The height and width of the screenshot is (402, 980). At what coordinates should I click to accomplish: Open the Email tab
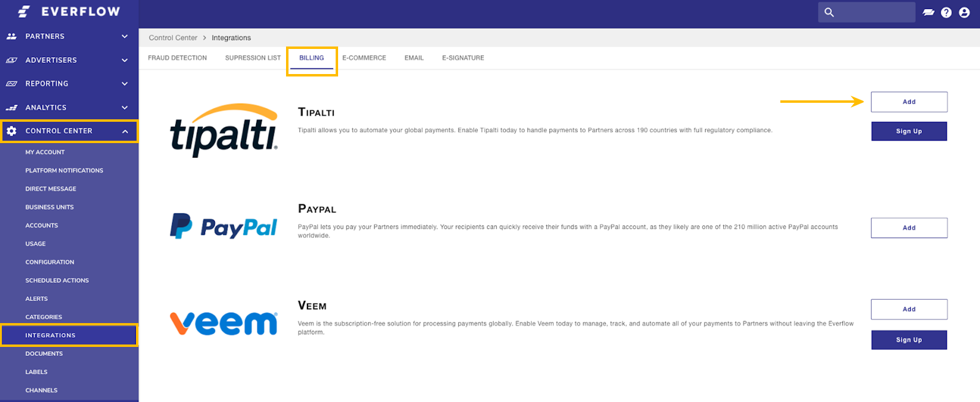pyautogui.click(x=414, y=58)
